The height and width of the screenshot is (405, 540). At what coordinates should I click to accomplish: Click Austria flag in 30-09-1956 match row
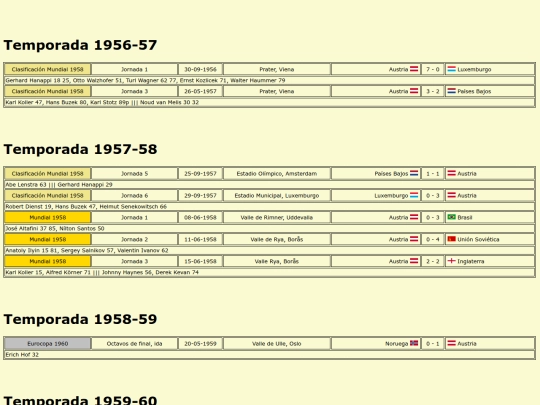[414, 69]
